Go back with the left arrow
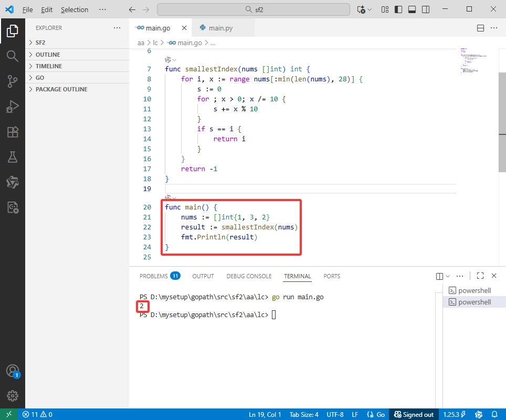Screen dimensions: 506x420 [x=132, y=9]
